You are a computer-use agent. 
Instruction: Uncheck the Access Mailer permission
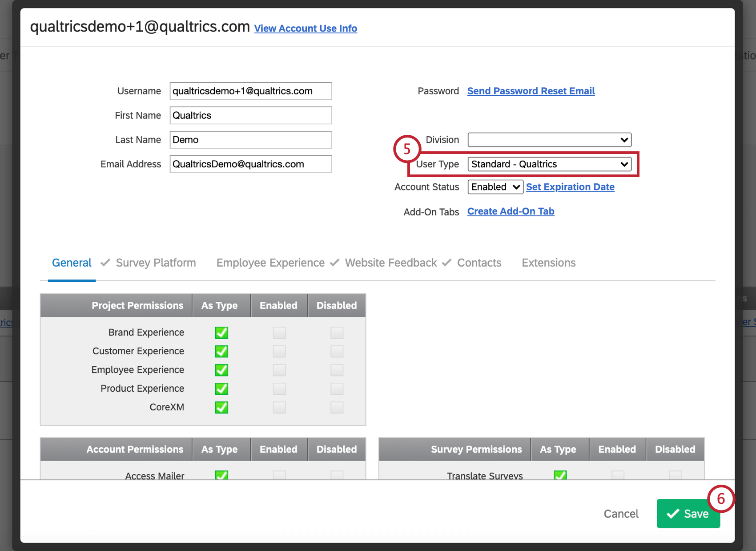coord(221,475)
